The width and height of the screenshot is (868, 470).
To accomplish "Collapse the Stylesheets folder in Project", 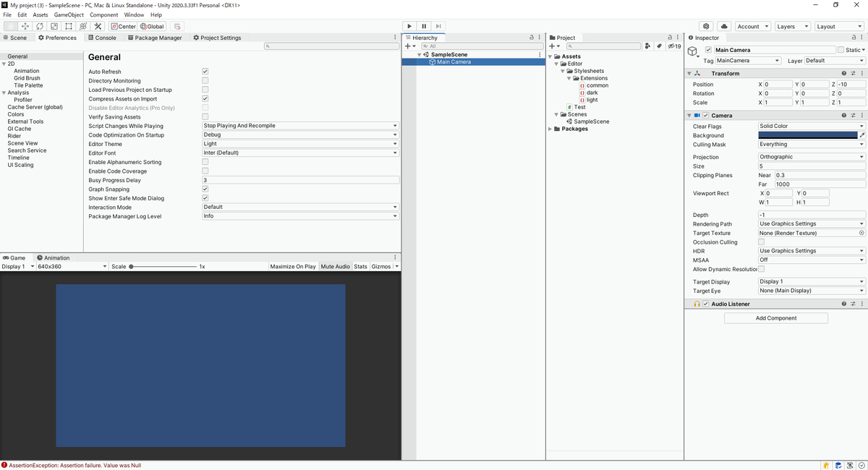I will pos(562,71).
